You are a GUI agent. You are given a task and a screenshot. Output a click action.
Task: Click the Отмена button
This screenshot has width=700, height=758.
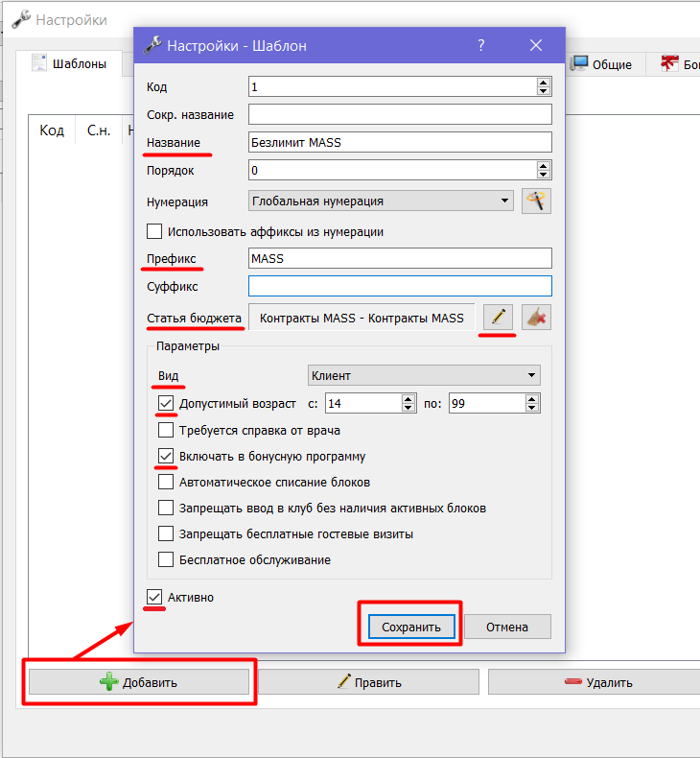coord(507,627)
